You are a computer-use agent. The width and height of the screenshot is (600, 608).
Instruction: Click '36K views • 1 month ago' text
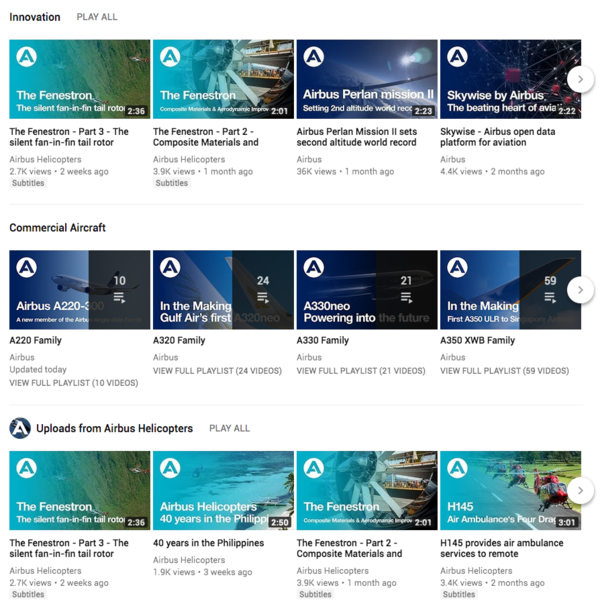345,171
